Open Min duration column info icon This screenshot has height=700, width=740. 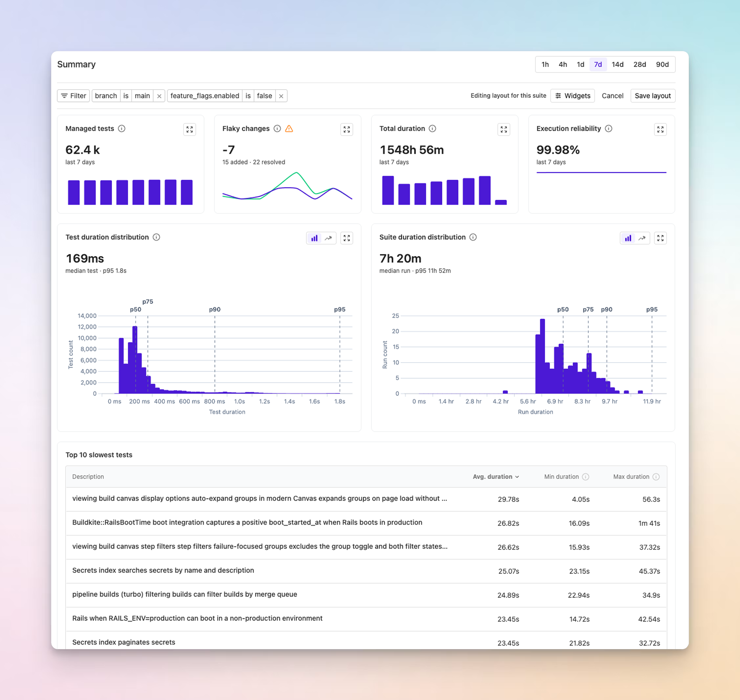tap(585, 477)
